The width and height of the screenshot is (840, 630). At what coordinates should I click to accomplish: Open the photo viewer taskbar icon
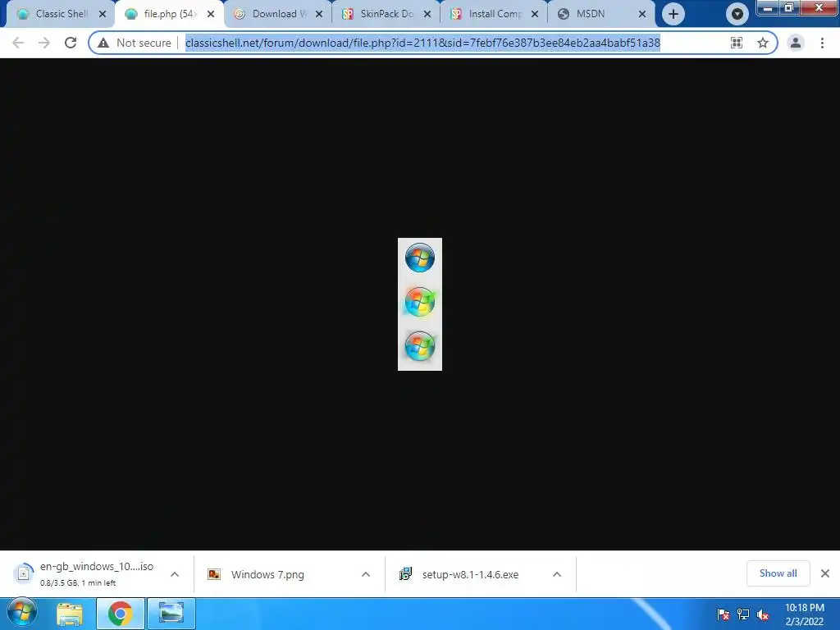click(171, 614)
